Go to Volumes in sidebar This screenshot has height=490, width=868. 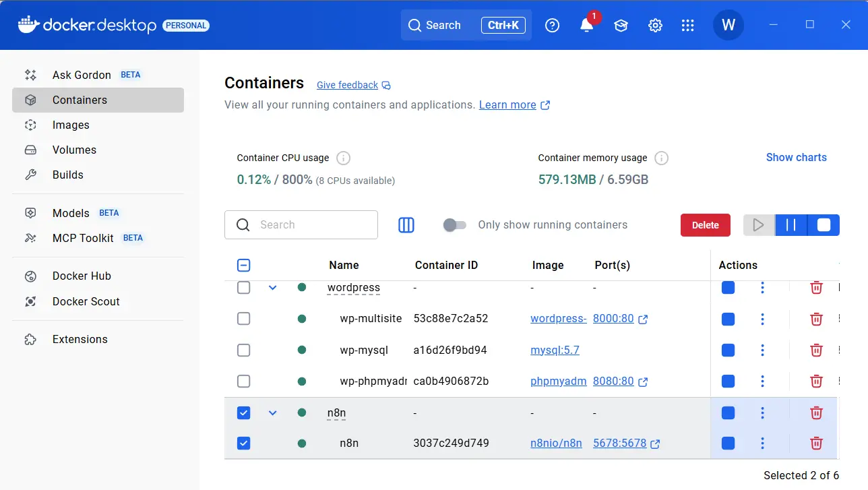click(98, 150)
